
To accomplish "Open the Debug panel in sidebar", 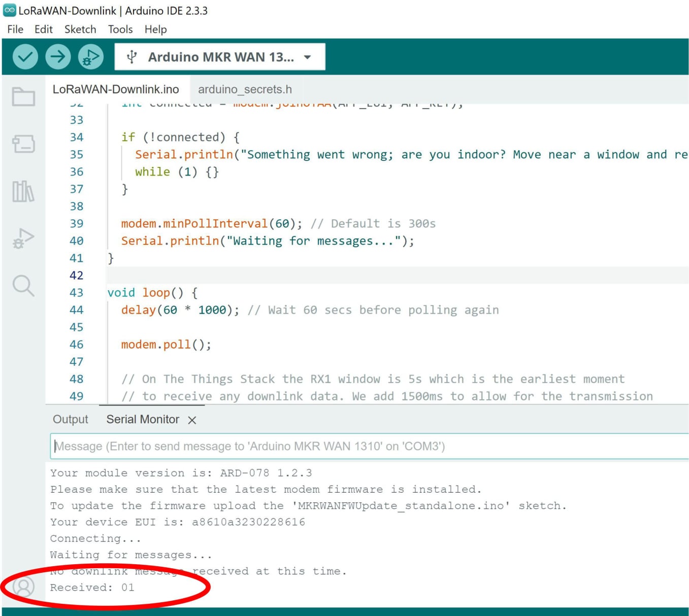I will click(x=23, y=238).
